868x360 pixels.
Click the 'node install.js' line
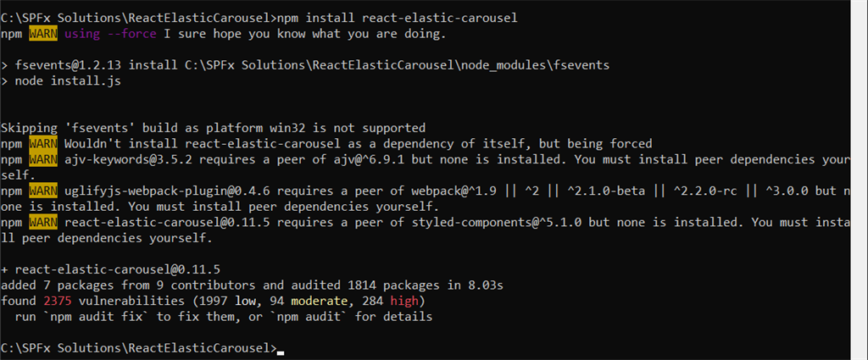61,81
